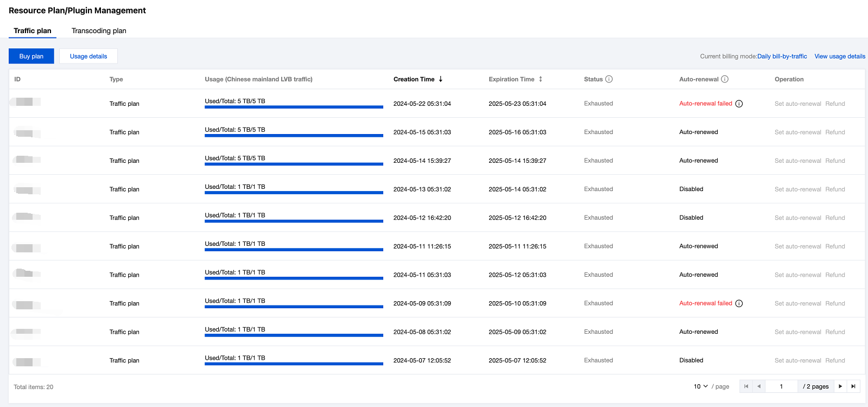Click the Expiration Time sort icon
The image size is (868, 407).
pyautogui.click(x=540, y=79)
